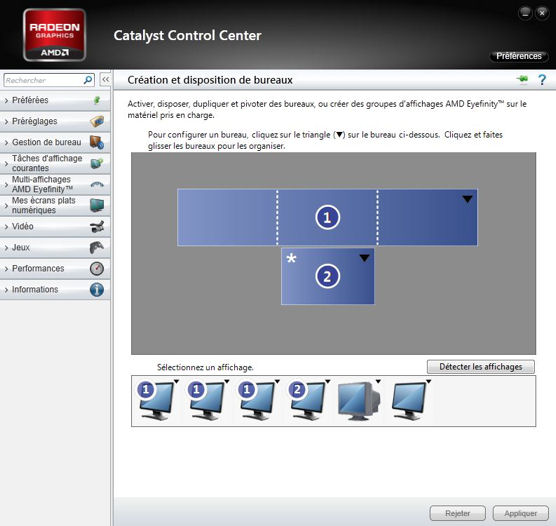
Task: Open dropdown arrow of third monitor 1
Action: click(277, 382)
